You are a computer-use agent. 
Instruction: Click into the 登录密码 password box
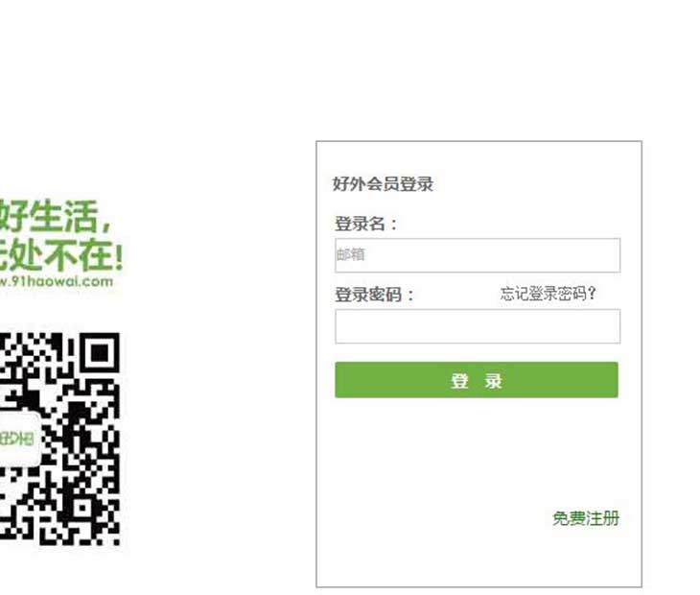[478, 326]
